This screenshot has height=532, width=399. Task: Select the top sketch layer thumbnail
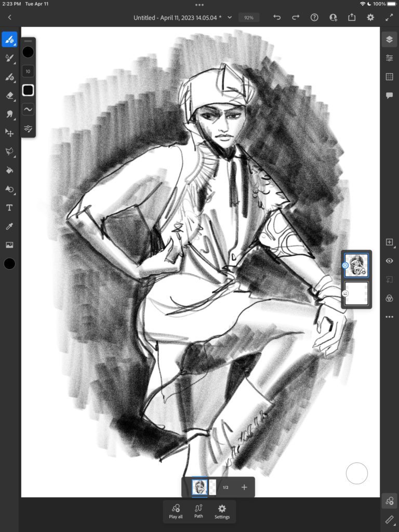click(x=356, y=265)
